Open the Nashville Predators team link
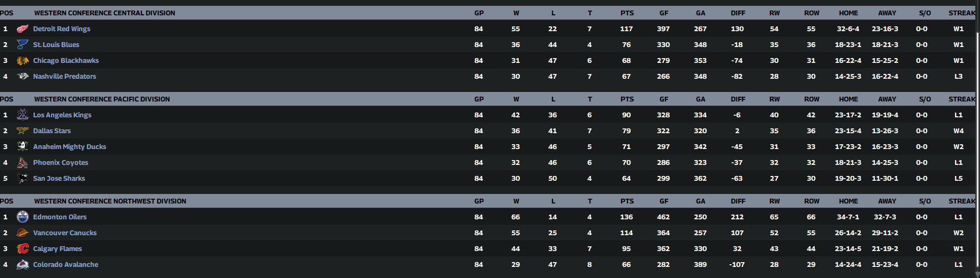This screenshot has height=278, width=980. click(64, 76)
